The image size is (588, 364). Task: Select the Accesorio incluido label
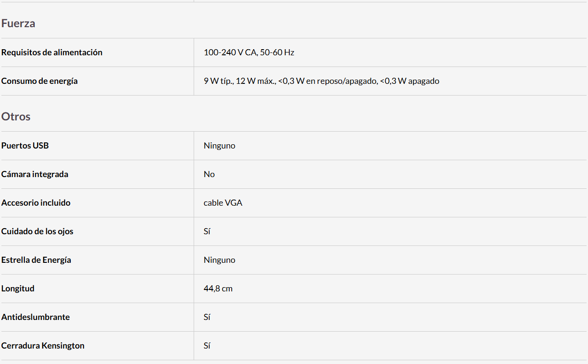(x=36, y=203)
